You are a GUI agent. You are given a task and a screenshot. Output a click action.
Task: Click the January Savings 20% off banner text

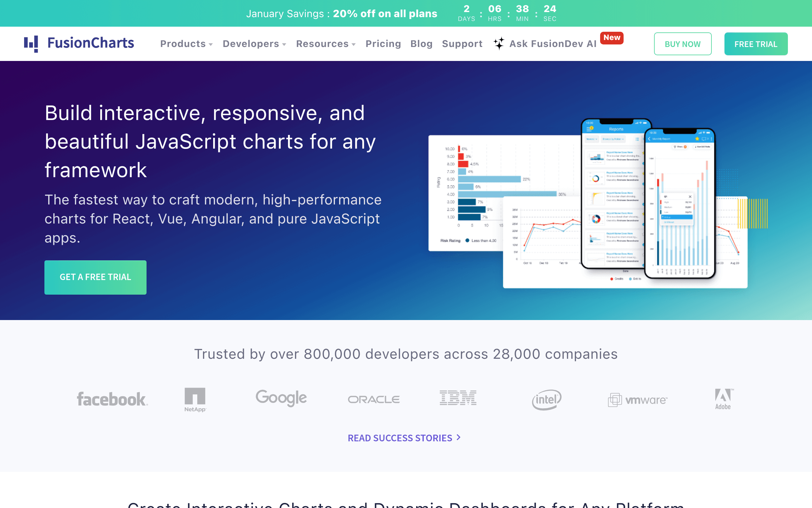click(x=342, y=13)
